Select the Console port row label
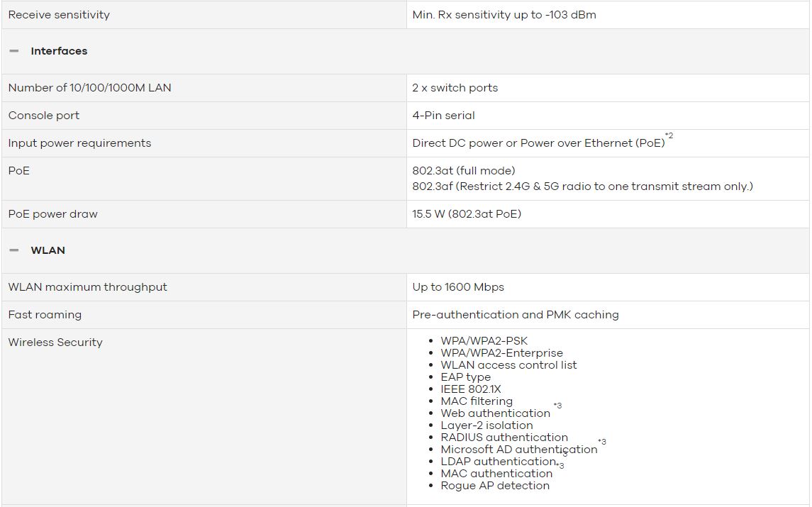Screen dimensions: 812x507 coord(44,116)
